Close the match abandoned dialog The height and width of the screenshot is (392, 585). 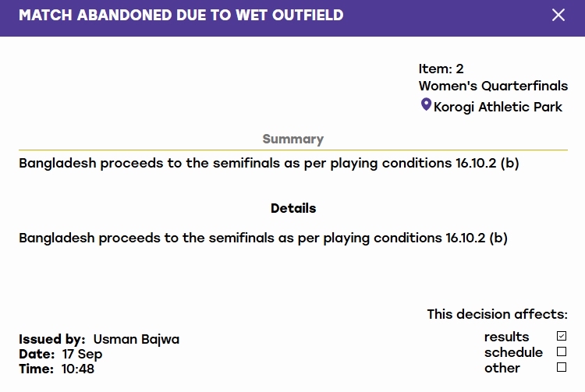click(558, 16)
